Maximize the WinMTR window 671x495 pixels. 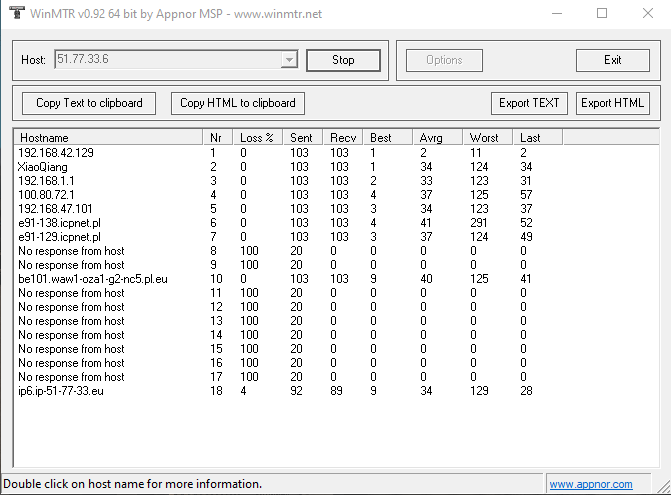[x=602, y=14]
